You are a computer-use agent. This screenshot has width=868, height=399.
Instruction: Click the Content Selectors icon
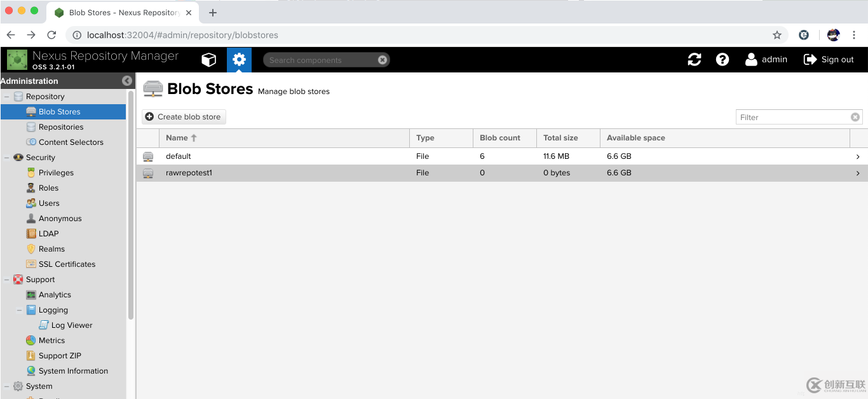(x=31, y=142)
